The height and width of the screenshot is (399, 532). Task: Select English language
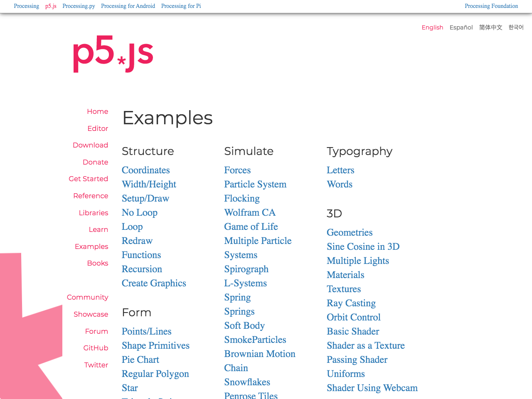tap(432, 27)
